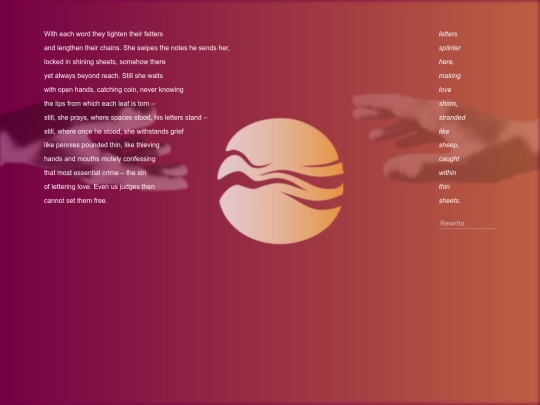Click the final line "cannot set them free."
Image resolution: width=540 pixels, height=405 pixels.
(x=75, y=201)
